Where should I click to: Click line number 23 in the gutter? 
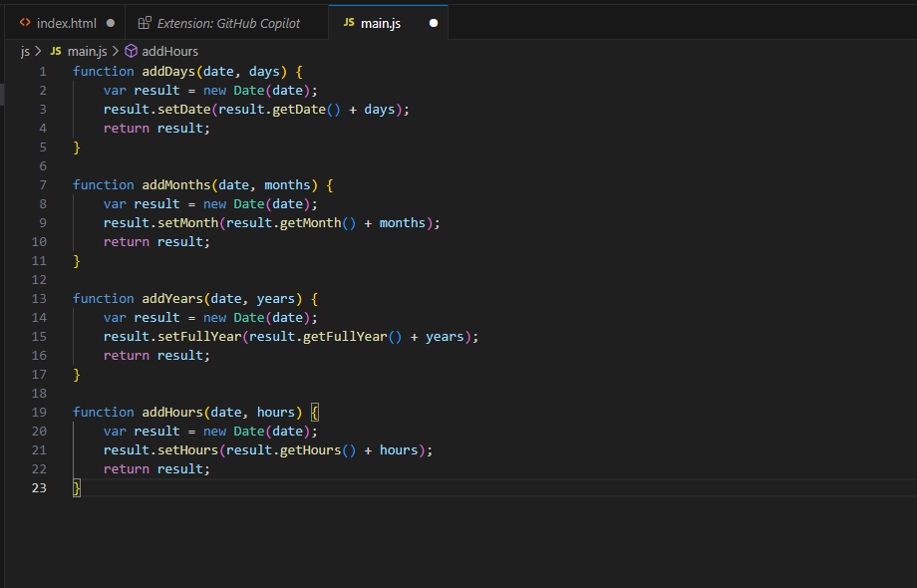[x=39, y=488]
